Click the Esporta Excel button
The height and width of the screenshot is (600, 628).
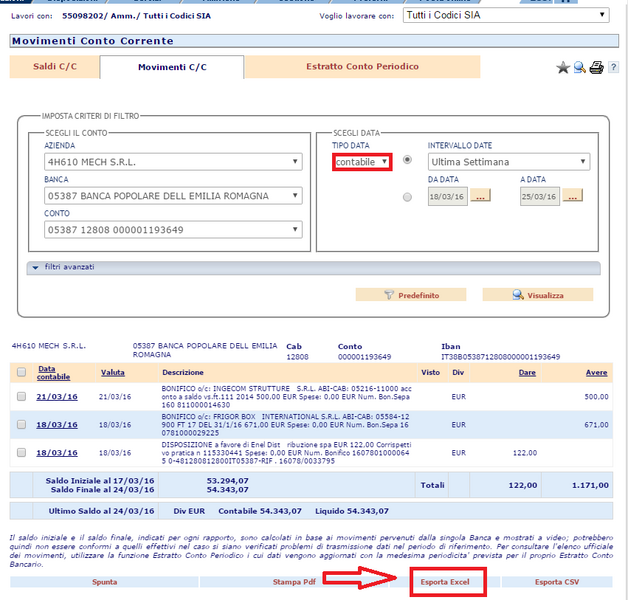pyautogui.click(x=448, y=581)
